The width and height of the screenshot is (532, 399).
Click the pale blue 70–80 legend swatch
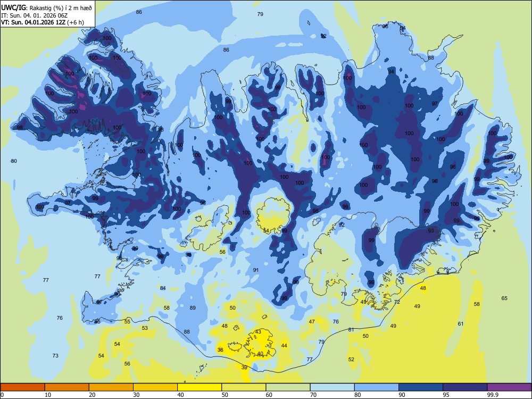[332, 387]
